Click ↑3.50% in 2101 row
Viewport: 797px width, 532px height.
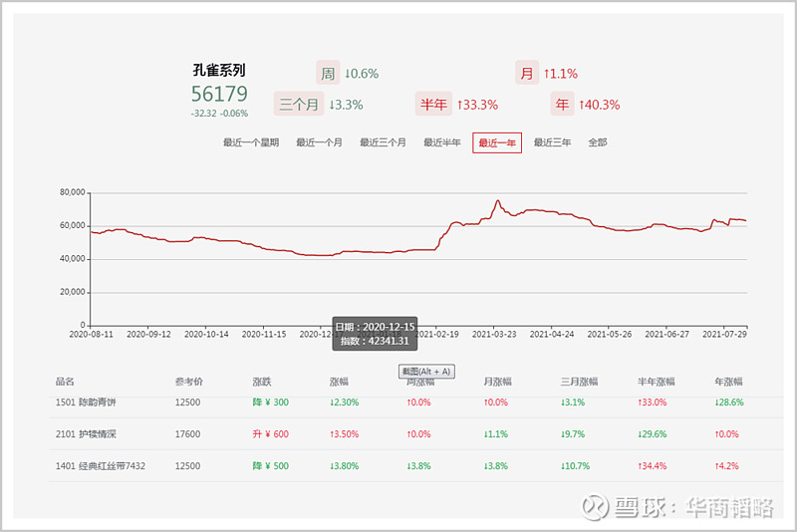tap(344, 434)
